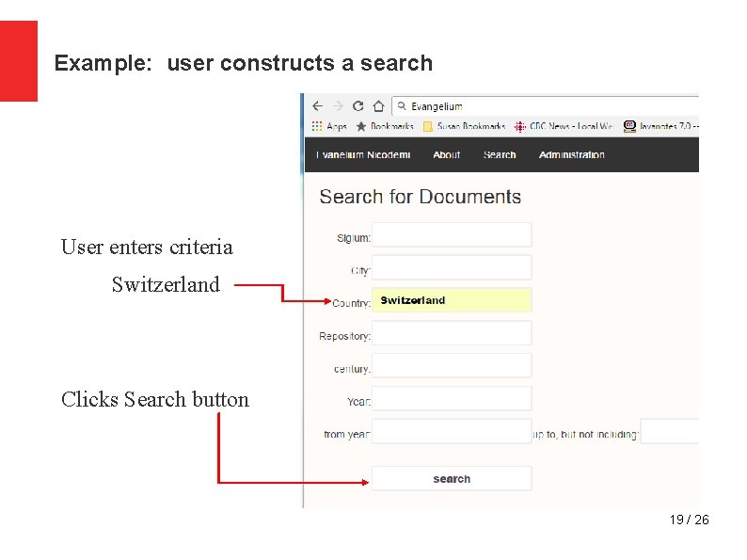Viewport: 747px width, 560px height.
Task: Open the About menu item
Action: click(446, 155)
